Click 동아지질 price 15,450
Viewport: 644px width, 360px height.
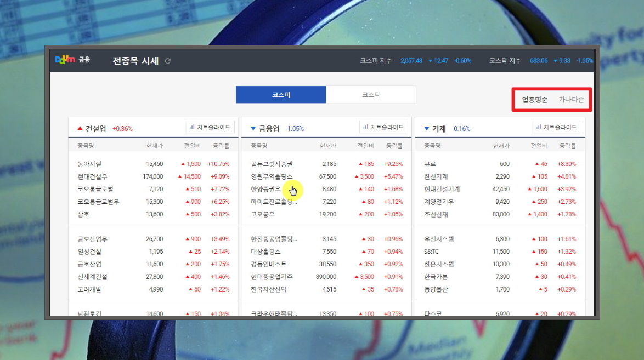point(155,164)
